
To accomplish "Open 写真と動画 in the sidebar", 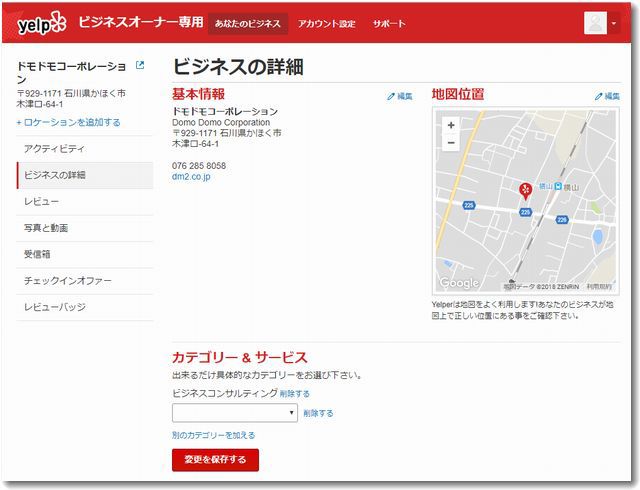I will click(85, 228).
